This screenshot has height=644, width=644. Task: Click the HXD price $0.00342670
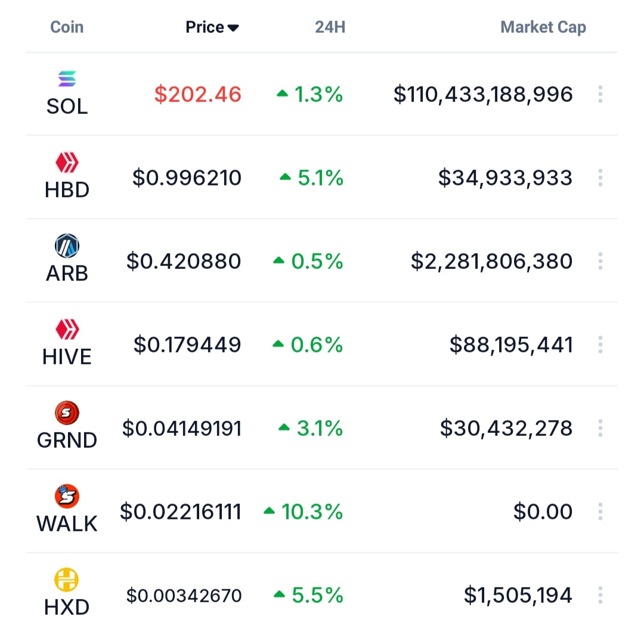tap(184, 595)
